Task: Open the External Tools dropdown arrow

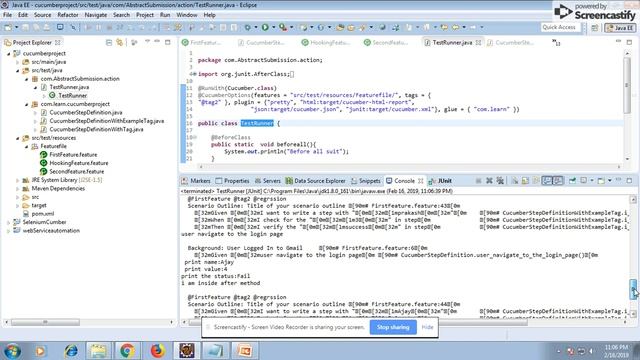Action: pos(291,27)
